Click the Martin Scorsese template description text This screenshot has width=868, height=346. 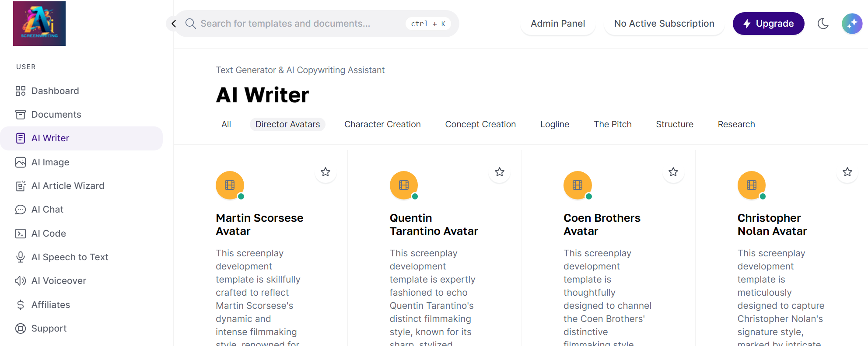(258, 297)
